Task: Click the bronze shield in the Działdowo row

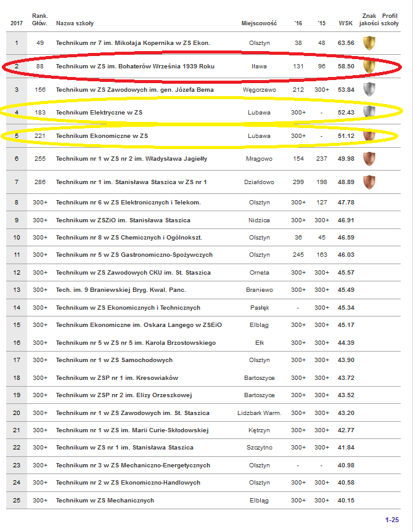Action: tap(369, 182)
